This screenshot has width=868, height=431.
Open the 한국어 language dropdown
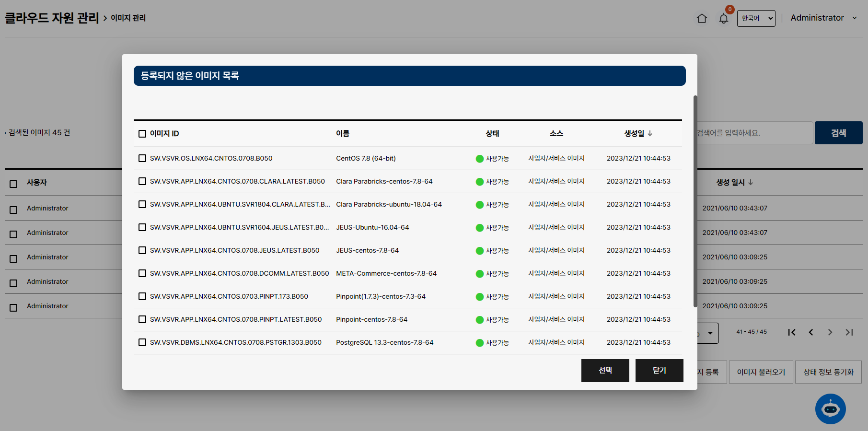tap(756, 18)
